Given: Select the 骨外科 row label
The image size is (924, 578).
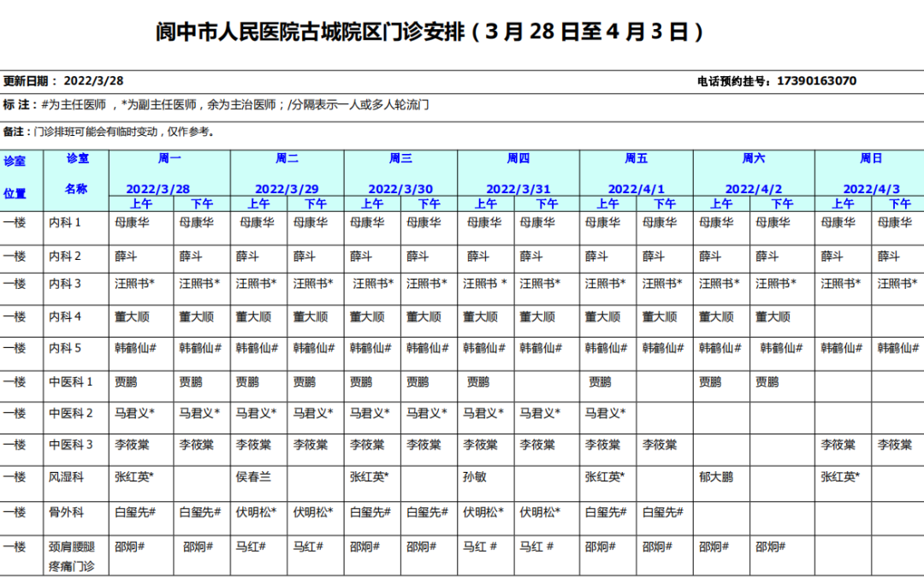Looking at the screenshot, I should 65,512.
